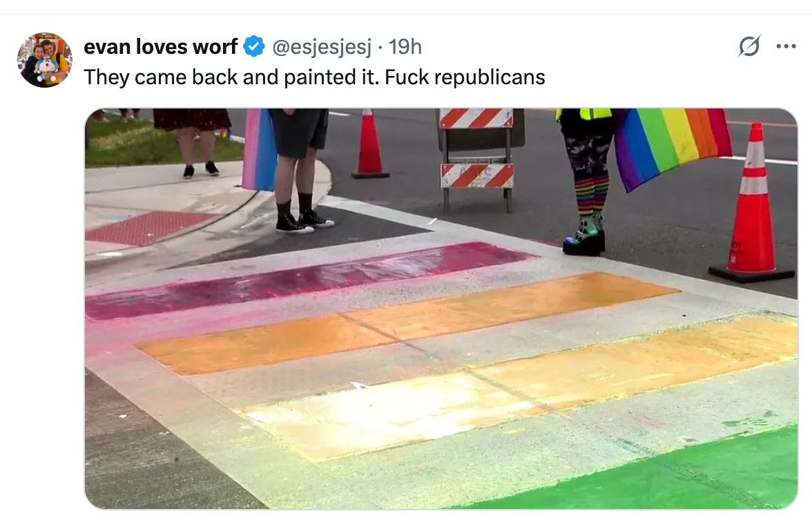
Task: Click the @esjesjesj handle
Action: tap(322, 47)
